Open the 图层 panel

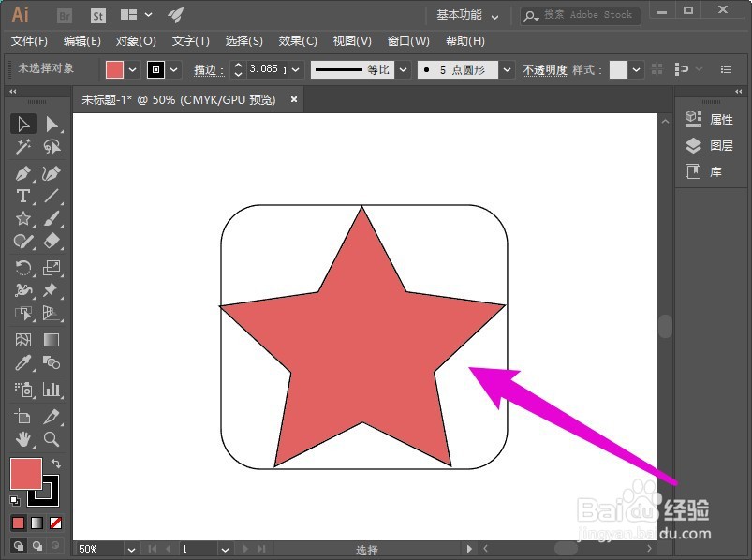[x=709, y=145]
